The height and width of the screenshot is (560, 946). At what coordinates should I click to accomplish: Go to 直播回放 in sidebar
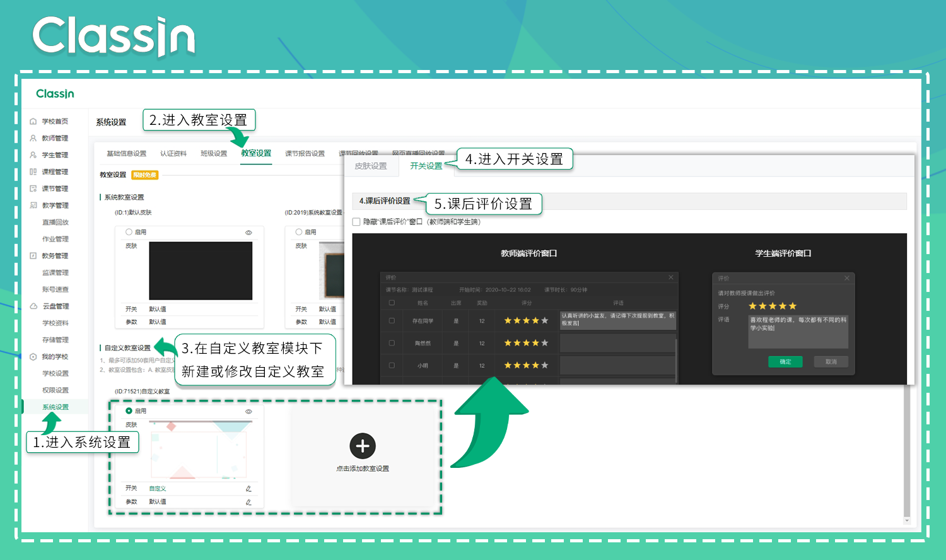pos(55,222)
